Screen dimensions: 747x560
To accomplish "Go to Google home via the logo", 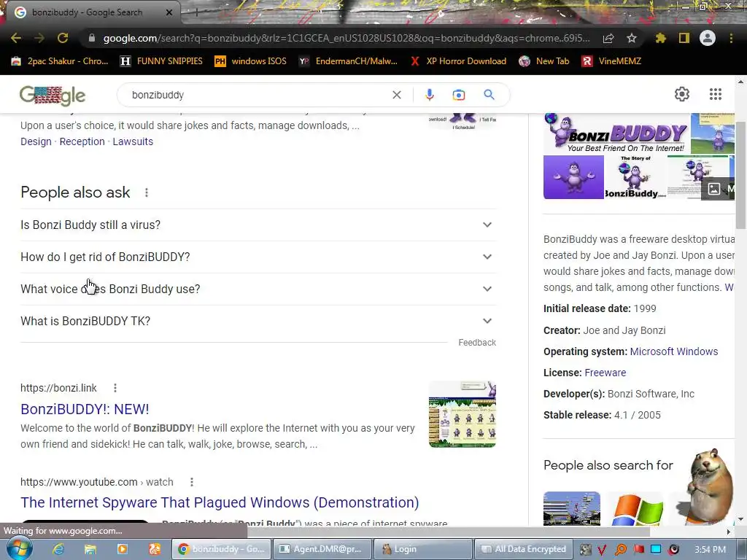I will 53,96.
